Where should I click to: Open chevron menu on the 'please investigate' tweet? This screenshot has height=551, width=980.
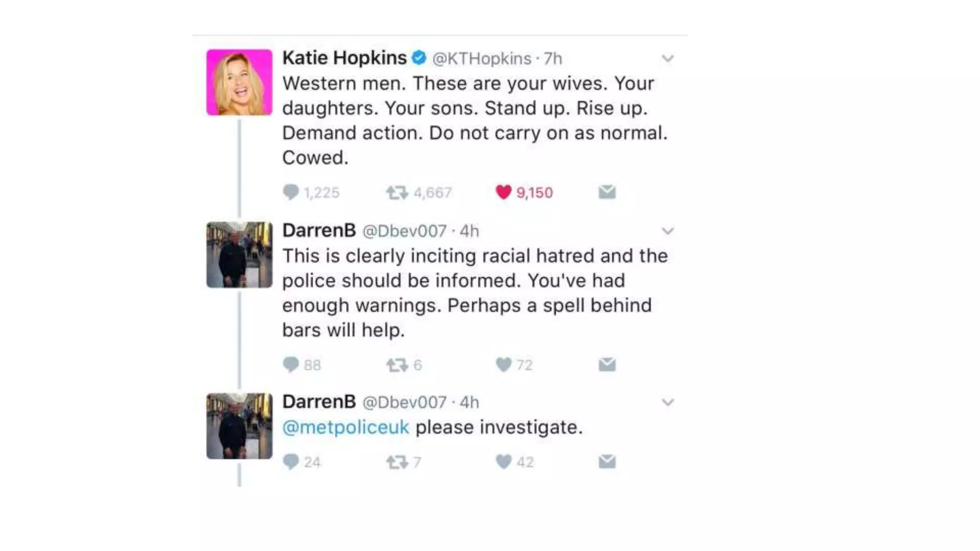[x=668, y=403]
